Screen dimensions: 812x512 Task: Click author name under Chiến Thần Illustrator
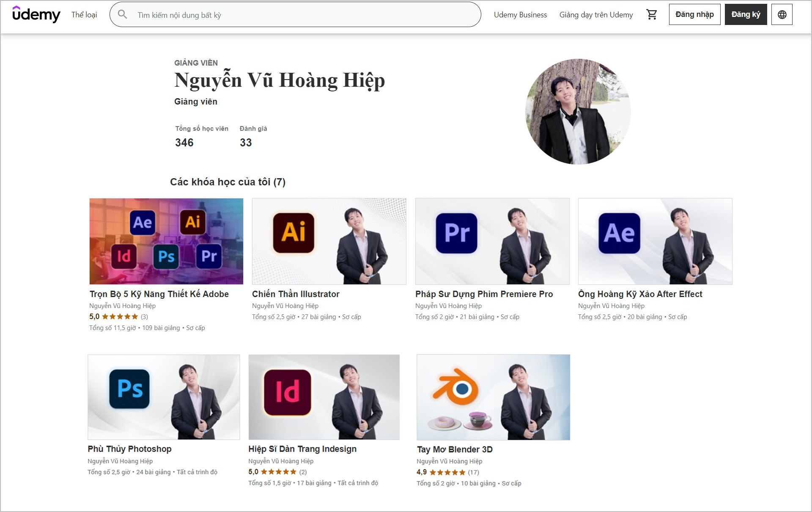point(285,306)
